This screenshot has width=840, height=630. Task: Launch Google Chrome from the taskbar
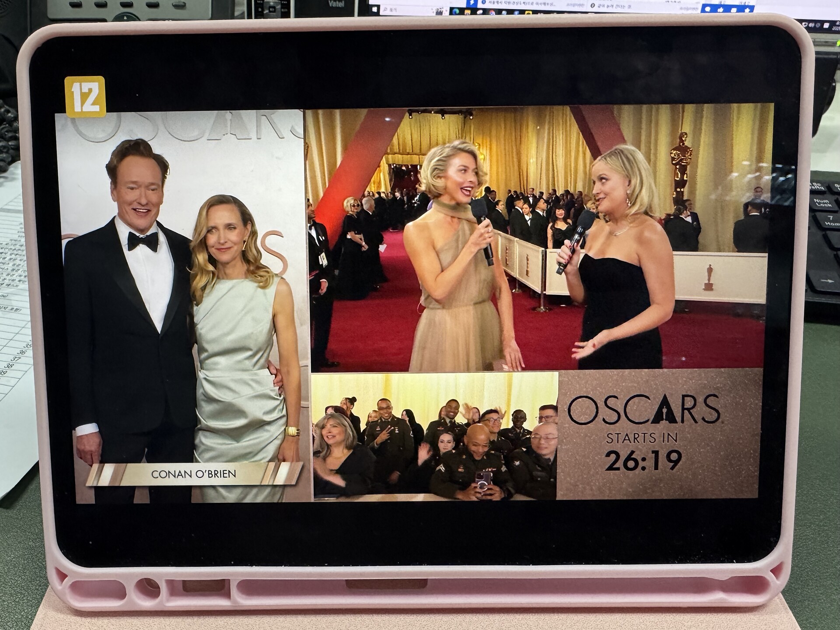(x=492, y=13)
